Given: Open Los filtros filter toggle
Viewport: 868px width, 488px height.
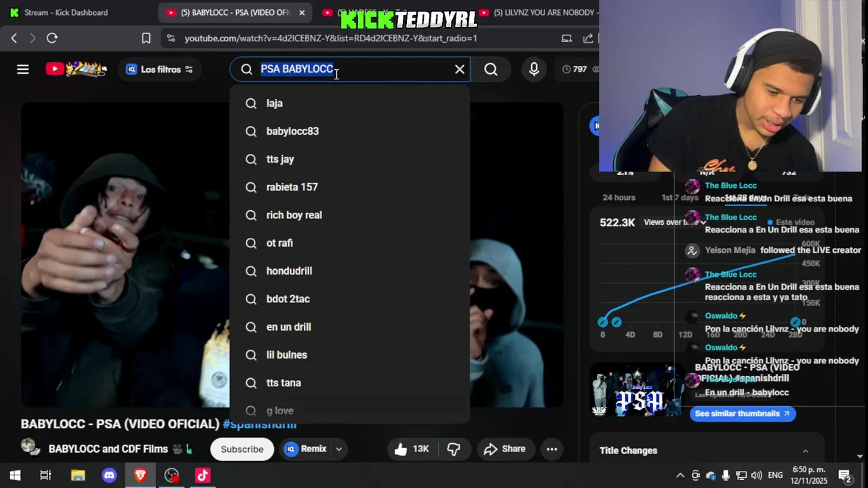Looking at the screenshot, I should [159, 69].
